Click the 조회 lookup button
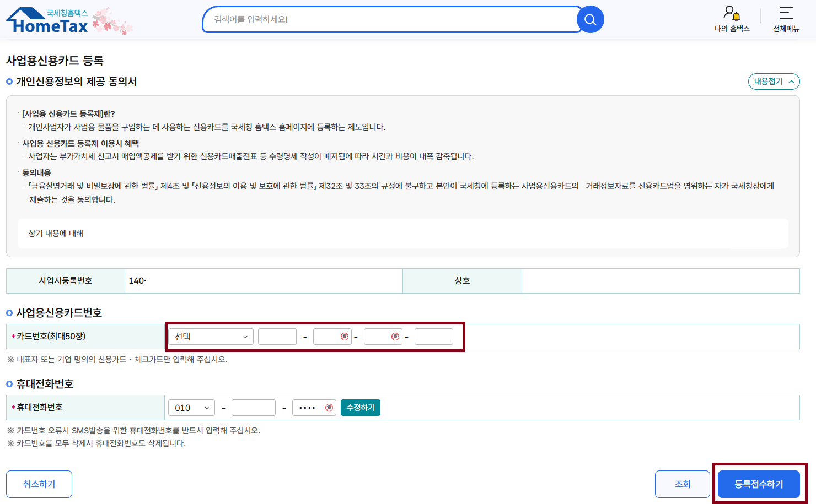Viewport: 816px width, 504px height. (682, 484)
